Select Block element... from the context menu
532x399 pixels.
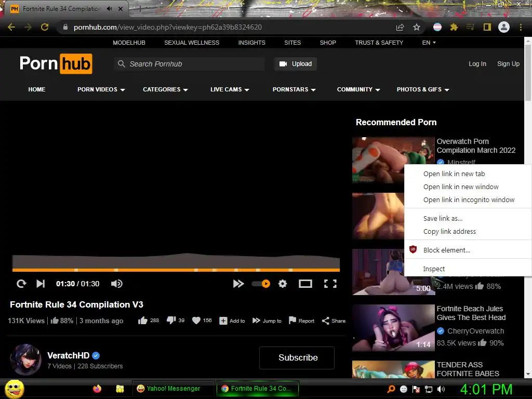[x=468, y=250]
